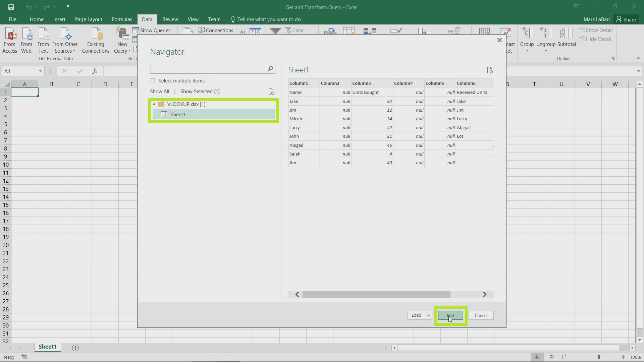
Task: Open the Load dropdown arrow
Action: [428, 315]
